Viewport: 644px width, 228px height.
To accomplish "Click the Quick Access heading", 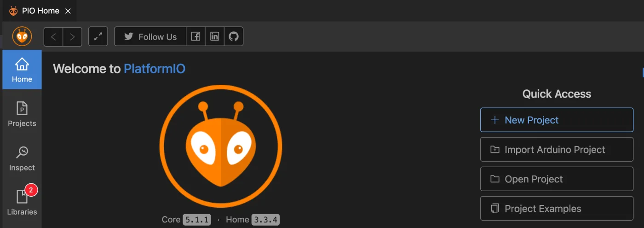I will coord(557,94).
